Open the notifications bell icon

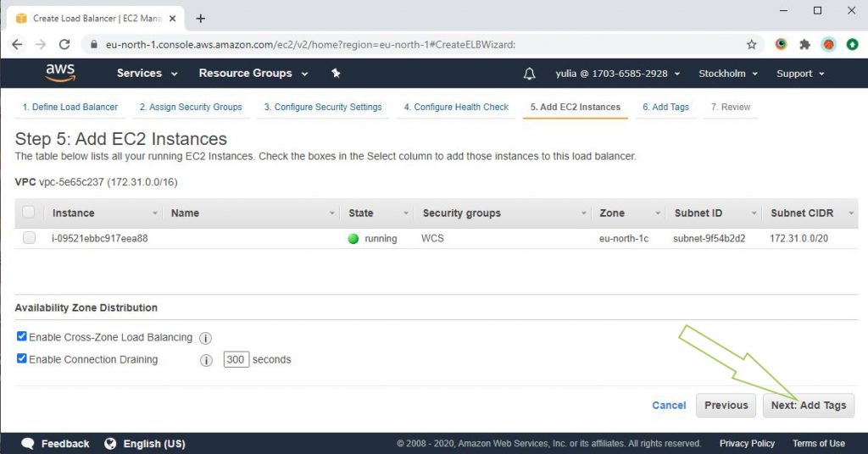(x=529, y=74)
